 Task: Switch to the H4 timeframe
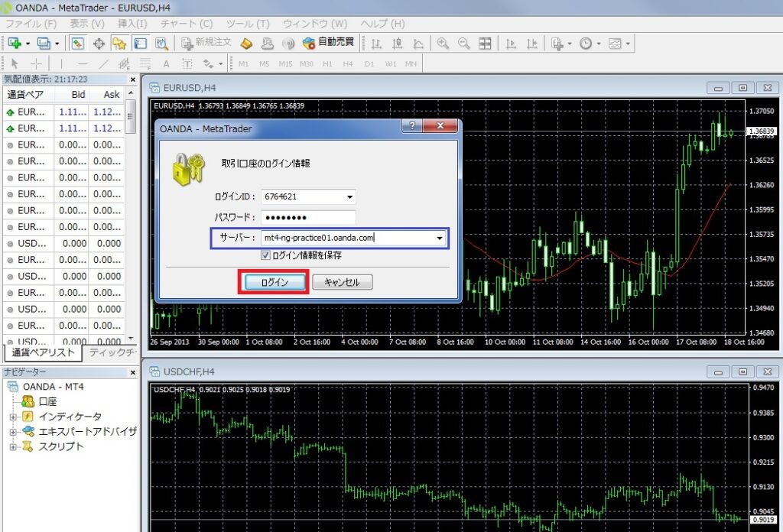tap(348, 64)
